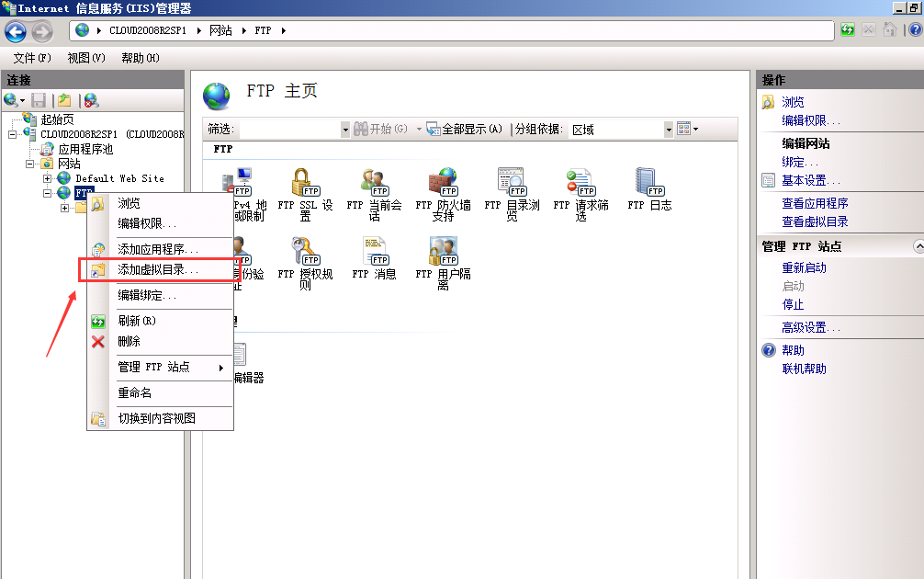Choose 切换到内容视图 in the context menu

[161, 418]
